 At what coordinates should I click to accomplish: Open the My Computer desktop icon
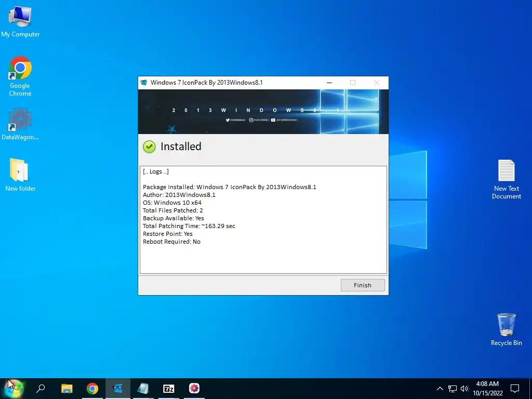(x=20, y=22)
